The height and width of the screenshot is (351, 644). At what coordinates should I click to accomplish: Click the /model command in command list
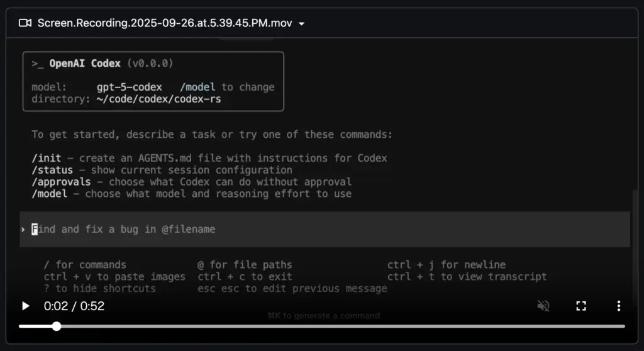49,194
